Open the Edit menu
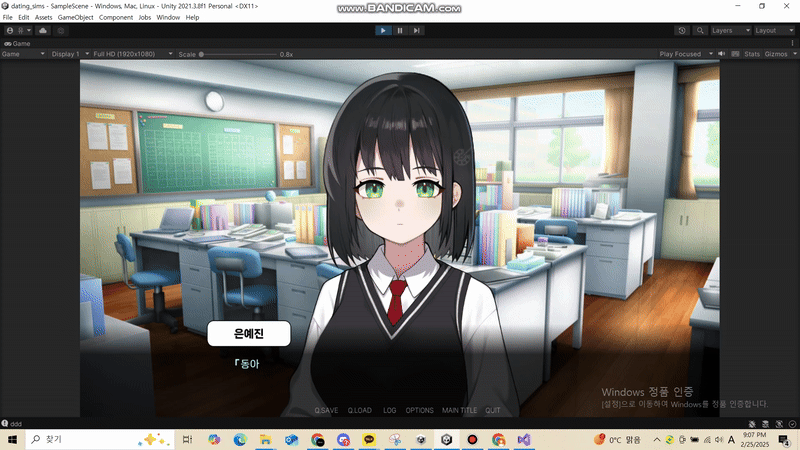 click(x=23, y=17)
